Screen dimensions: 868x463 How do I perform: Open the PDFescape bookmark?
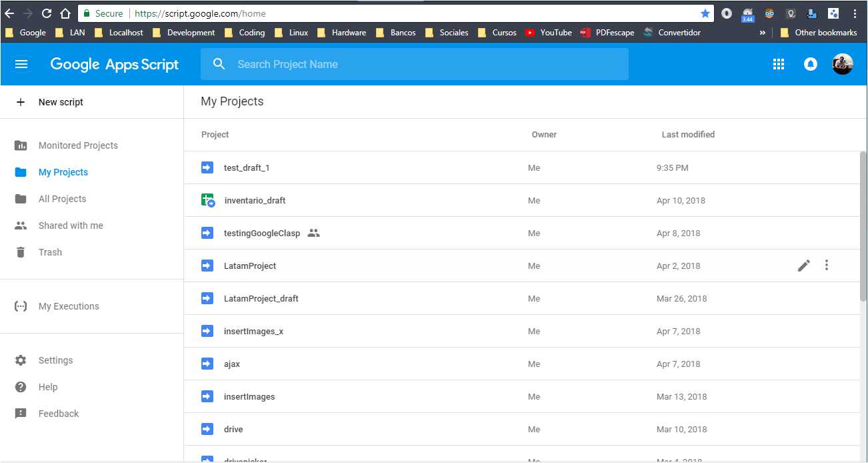607,32
